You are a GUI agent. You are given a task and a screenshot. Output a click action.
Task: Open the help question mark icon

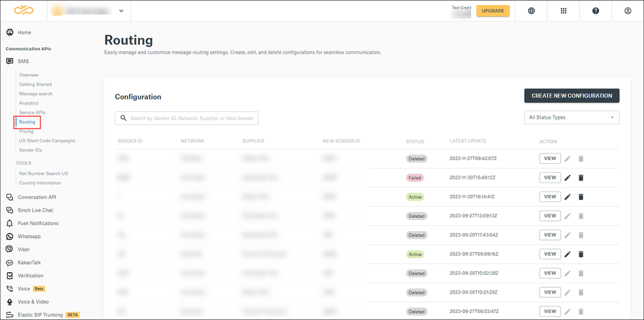(596, 11)
